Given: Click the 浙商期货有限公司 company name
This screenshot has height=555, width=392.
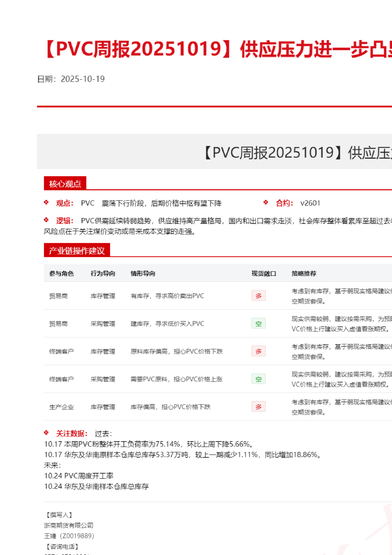Looking at the screenshot, I should [x=69, y=525].
